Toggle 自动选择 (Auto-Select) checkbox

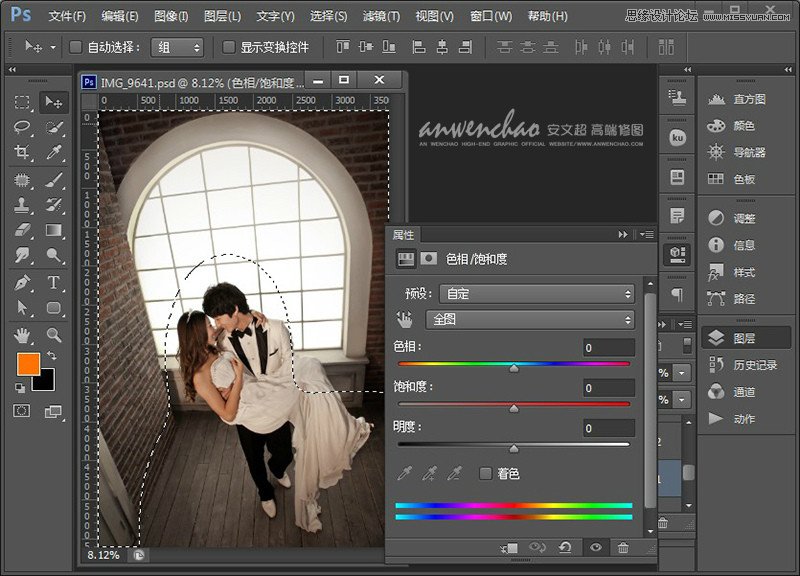(x=74, y=46)
